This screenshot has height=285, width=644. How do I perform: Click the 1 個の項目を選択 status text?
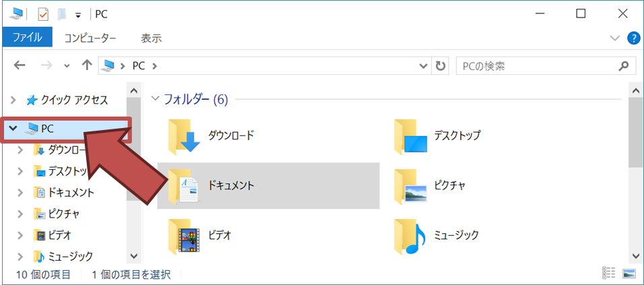tap(131, 274)
